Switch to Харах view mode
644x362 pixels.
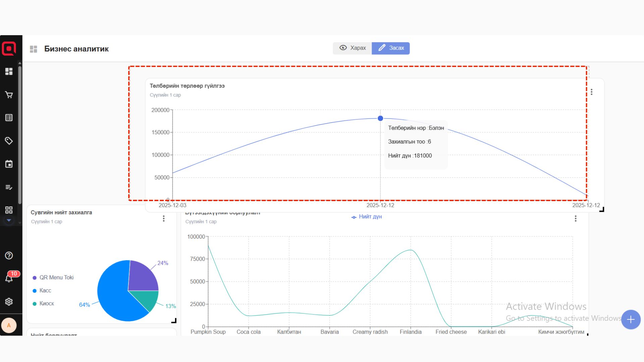[x=353, y=48]
